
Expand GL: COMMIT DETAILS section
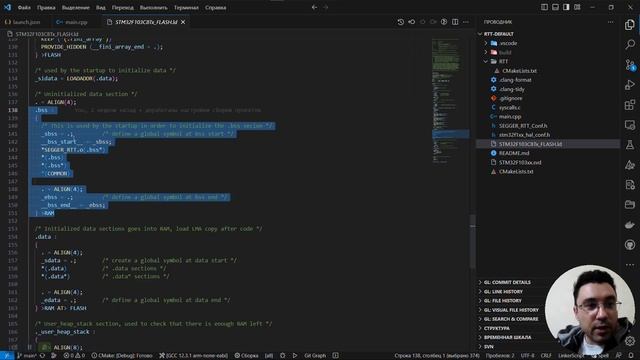(507, 282)
